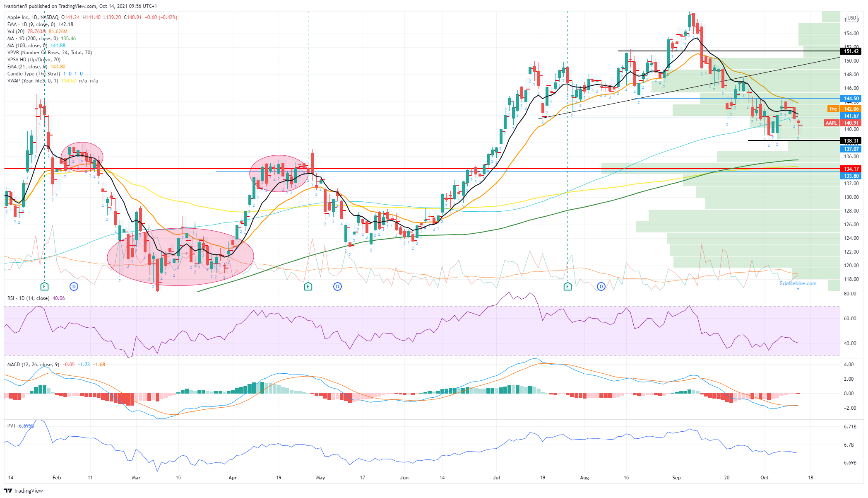
Task: Select the Candle Type (The Strat) legend
Action: (45, 74)
